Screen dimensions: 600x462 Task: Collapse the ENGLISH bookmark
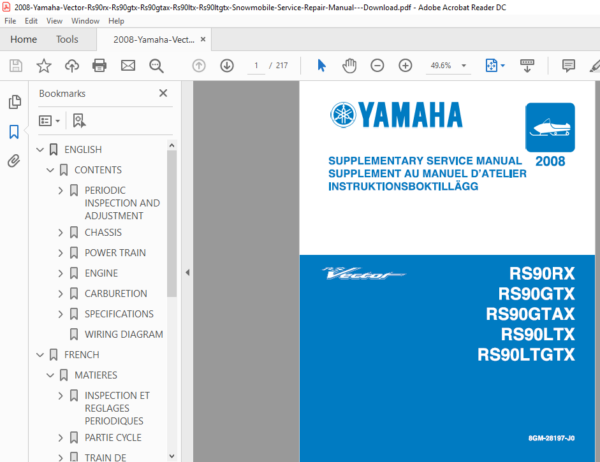(x=40, y=150)
